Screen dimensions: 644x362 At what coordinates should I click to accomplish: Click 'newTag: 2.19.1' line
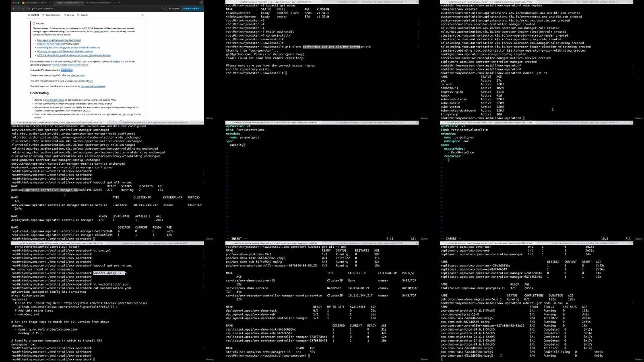(x=31, y=333)
